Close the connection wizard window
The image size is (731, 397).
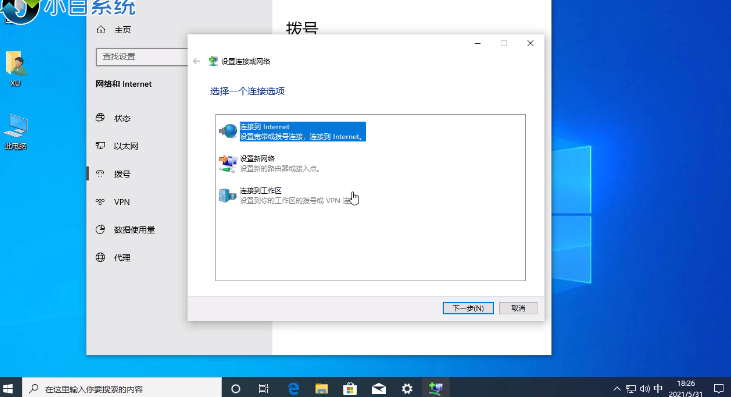530,43
